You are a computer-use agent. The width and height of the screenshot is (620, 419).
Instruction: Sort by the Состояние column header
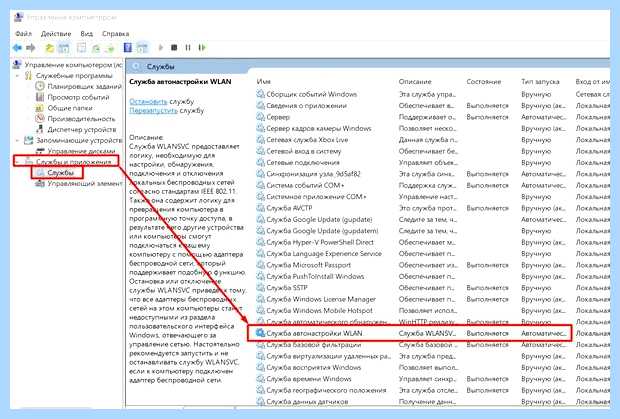484,81
